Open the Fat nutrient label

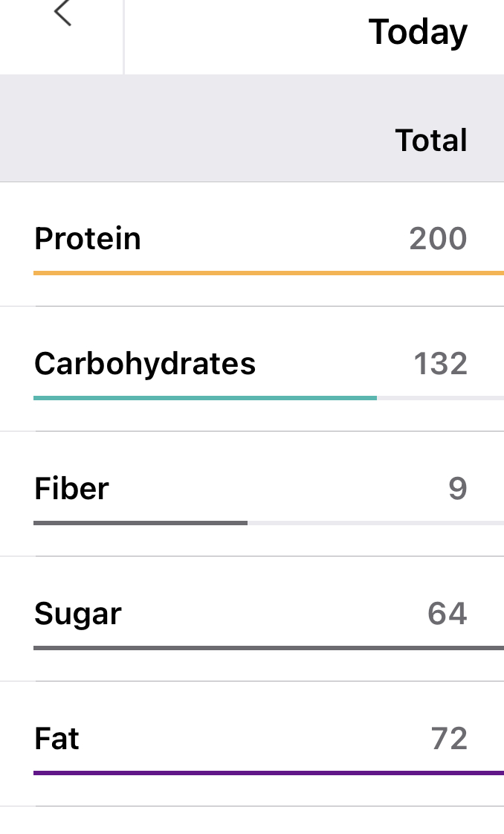click(x=56, y=739)
